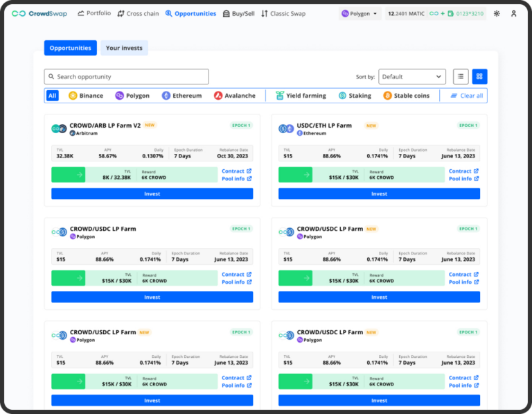Click external link icon beside first Contract
Viewport: 532px width, 414px height.
[249, 171]
